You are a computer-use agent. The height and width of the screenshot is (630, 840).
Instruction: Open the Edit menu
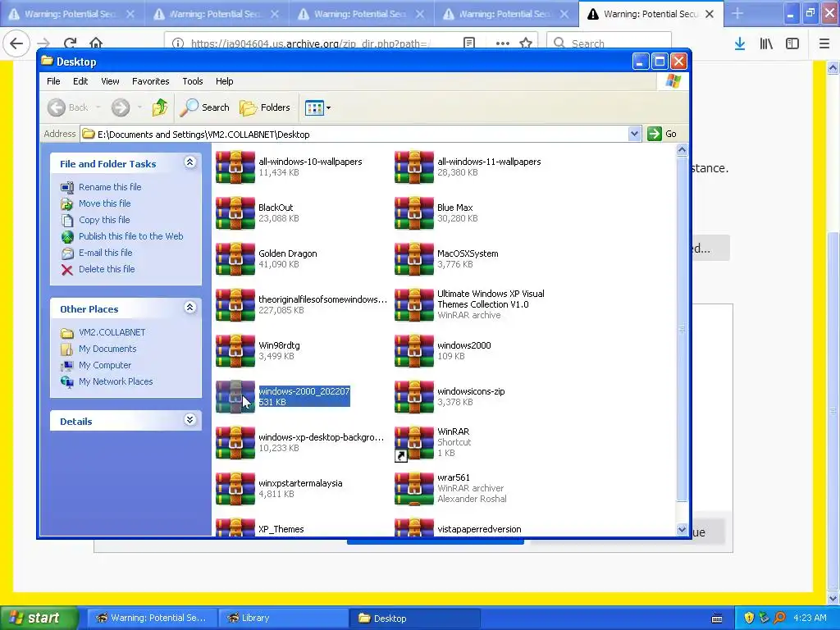[80, 81]
